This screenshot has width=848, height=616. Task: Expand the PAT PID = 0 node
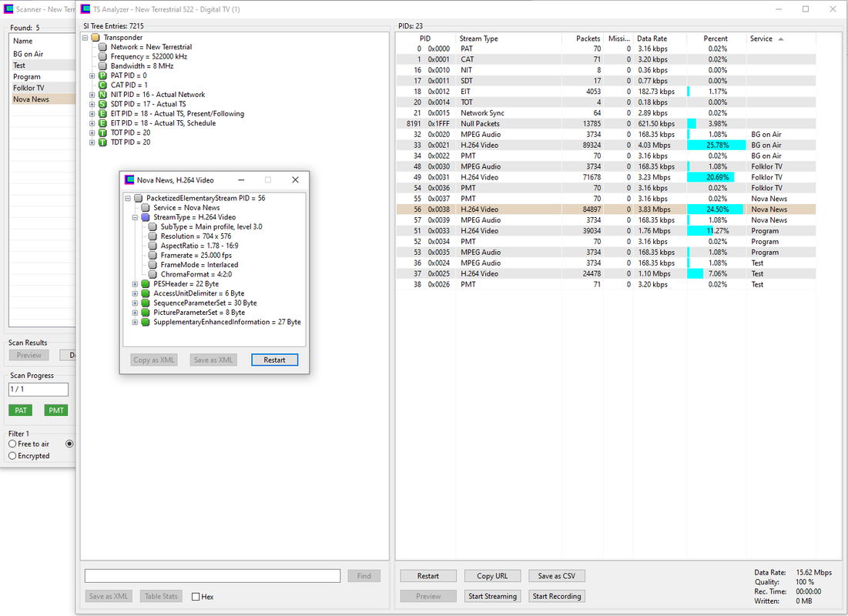92,75
